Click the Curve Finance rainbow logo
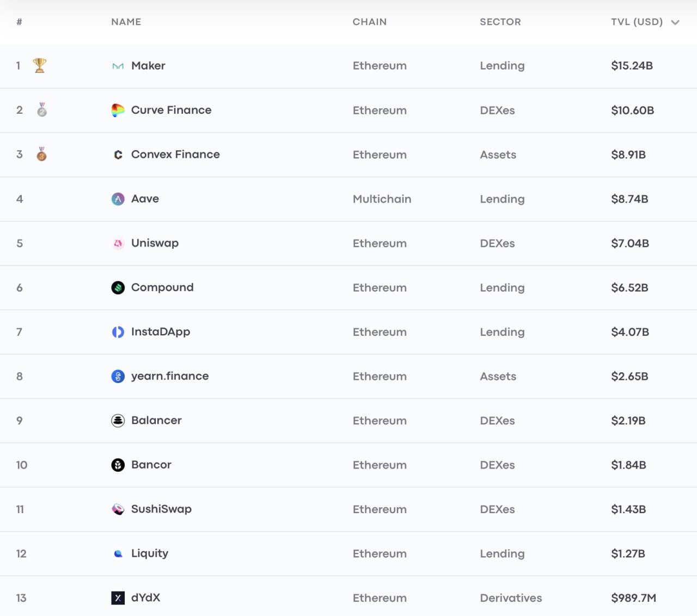The image size is (697, 616). tap(118, 110)
